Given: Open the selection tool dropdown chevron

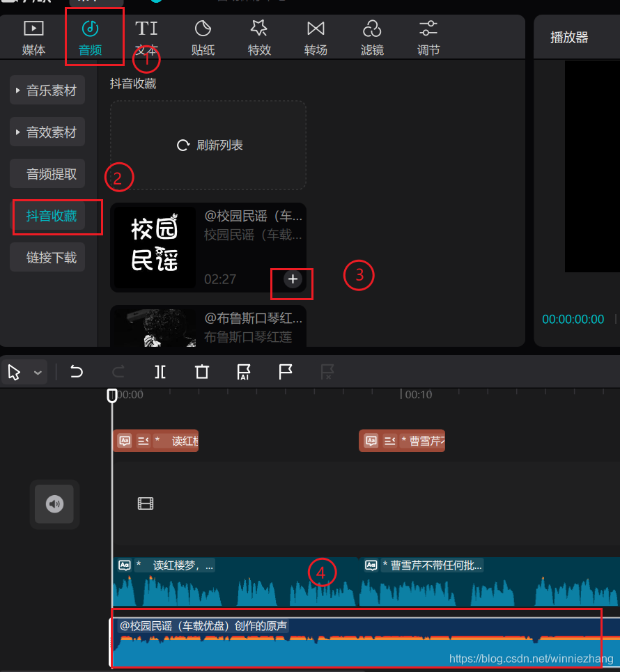Looking at the screenshot, I should tap(38, 373).
